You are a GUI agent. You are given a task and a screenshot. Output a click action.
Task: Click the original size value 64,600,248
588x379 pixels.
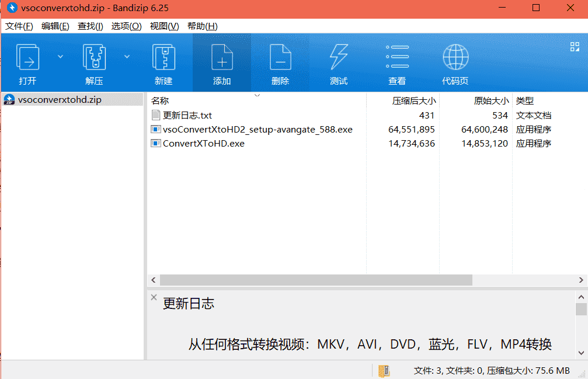[x=485, y=129]
